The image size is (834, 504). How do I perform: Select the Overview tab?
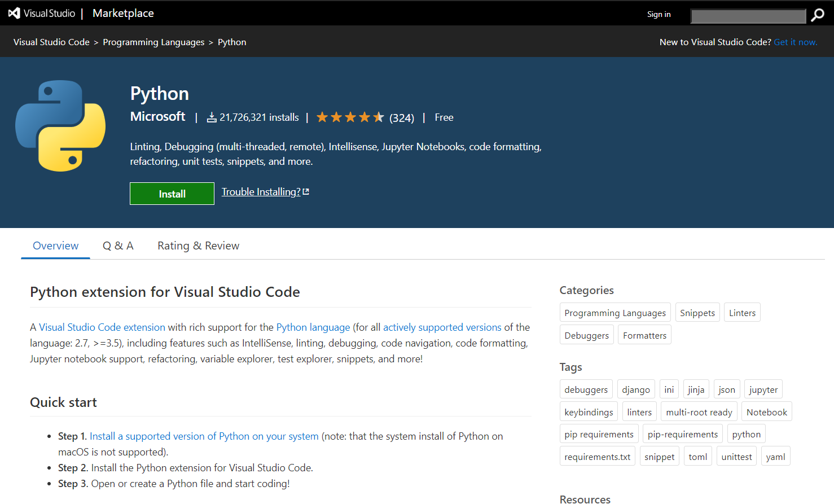(55, 246)
